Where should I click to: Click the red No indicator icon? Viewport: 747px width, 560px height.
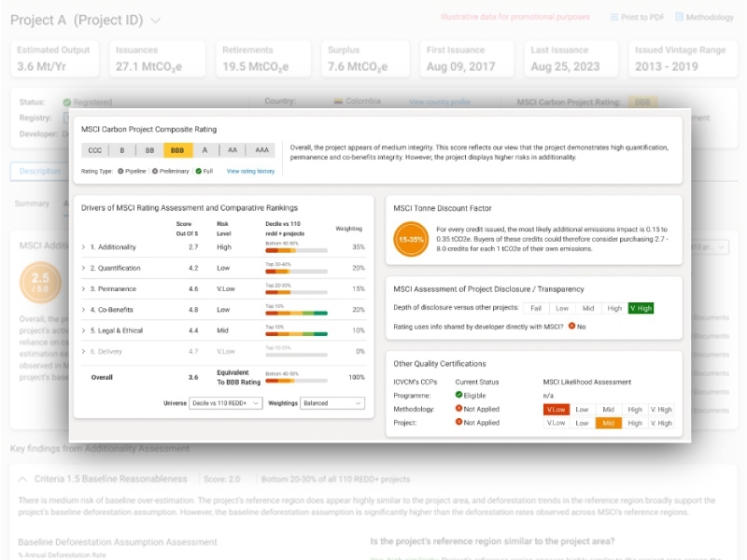point(571,326)
